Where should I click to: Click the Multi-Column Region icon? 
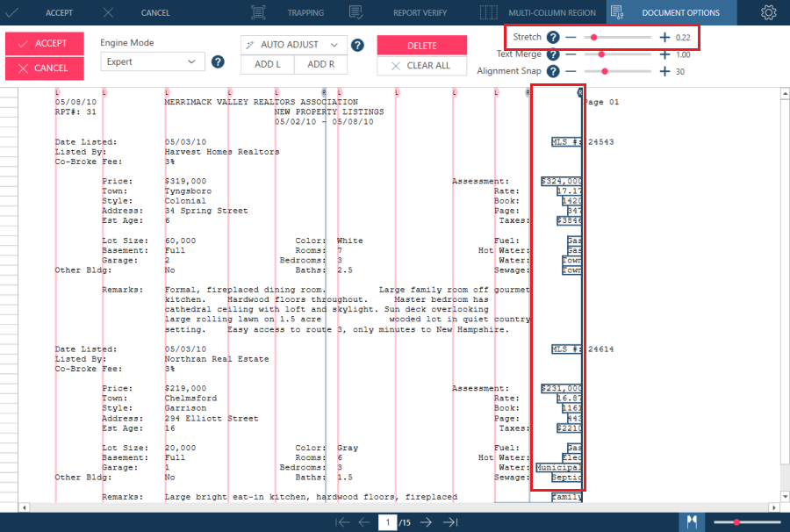click(488, 12)
